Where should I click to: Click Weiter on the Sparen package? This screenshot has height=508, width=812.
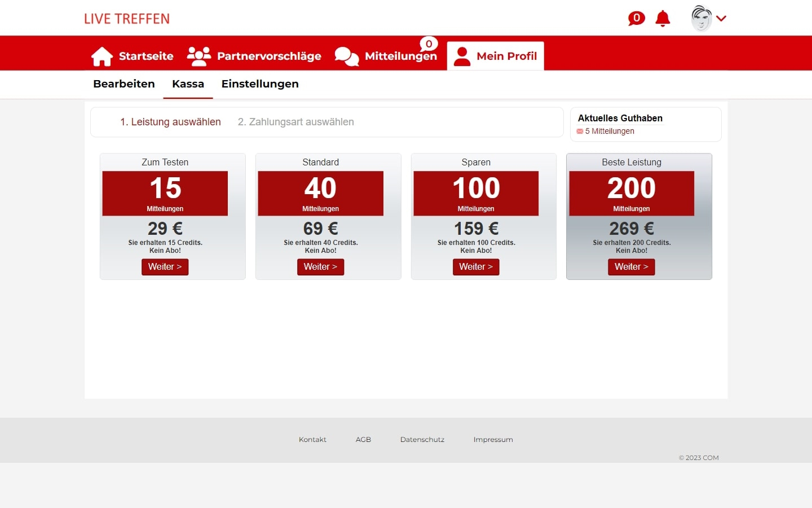pos(476,266)
